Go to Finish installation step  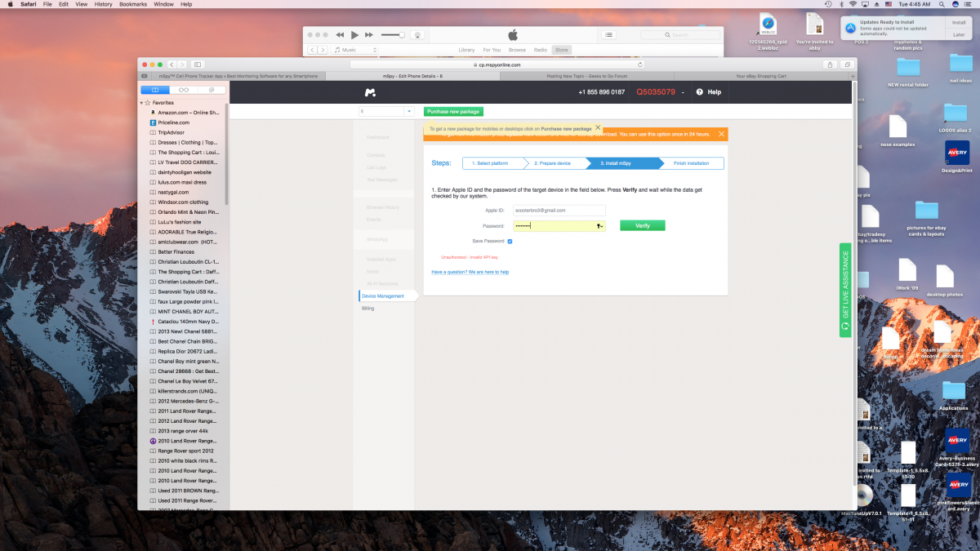point(692,163)
